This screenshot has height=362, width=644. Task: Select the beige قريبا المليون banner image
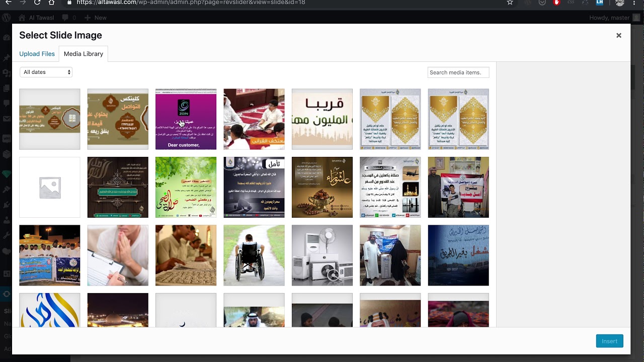322,119
